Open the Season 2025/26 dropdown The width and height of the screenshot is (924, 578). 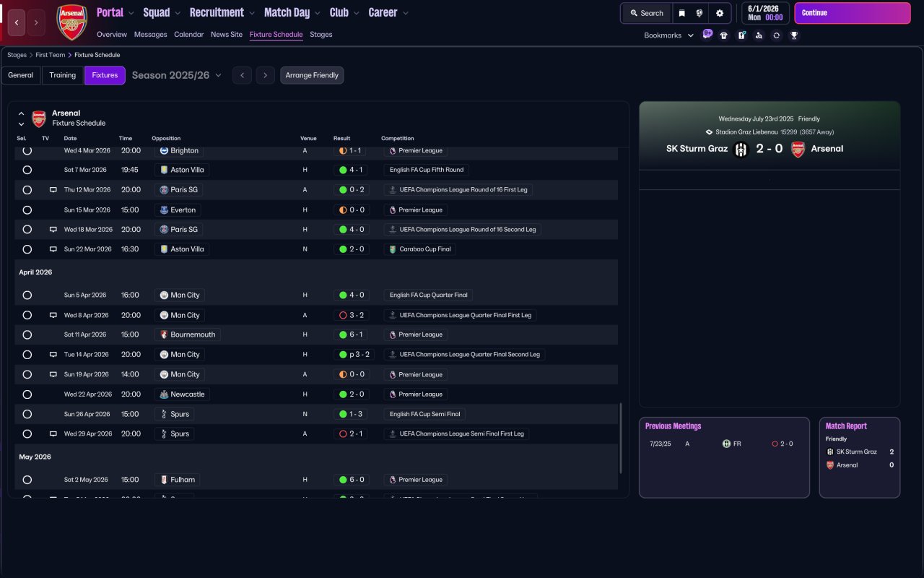click(177, 75)
